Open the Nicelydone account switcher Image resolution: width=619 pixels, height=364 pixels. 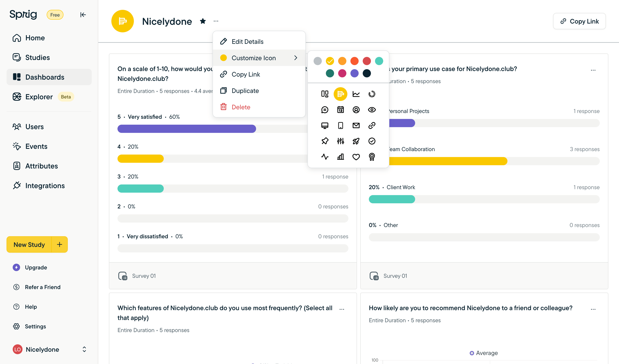point(49,349)
